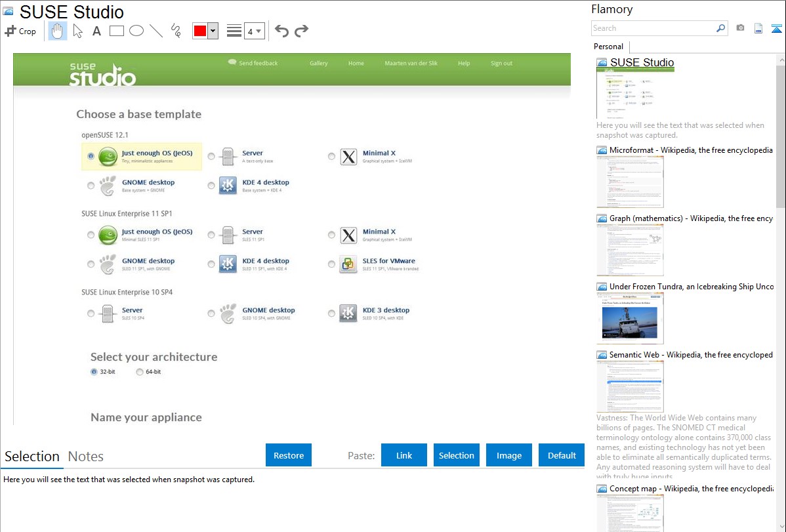This screenshot has width=786, height=532.
Task: Click the Server icon under openSUSE 12.1
Action: tap(228, 156)
